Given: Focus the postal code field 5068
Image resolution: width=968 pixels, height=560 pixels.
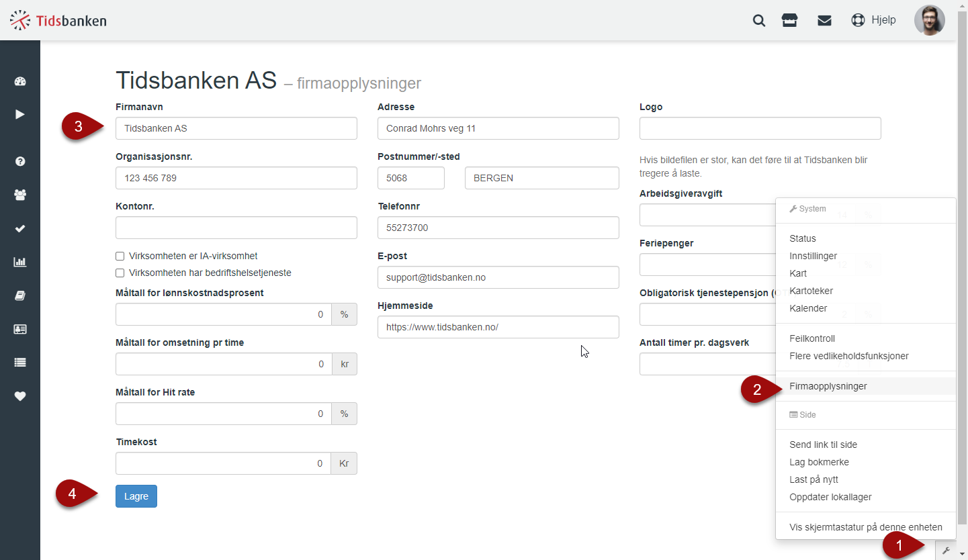Looking at the screenshot, I should coord(411,178).
